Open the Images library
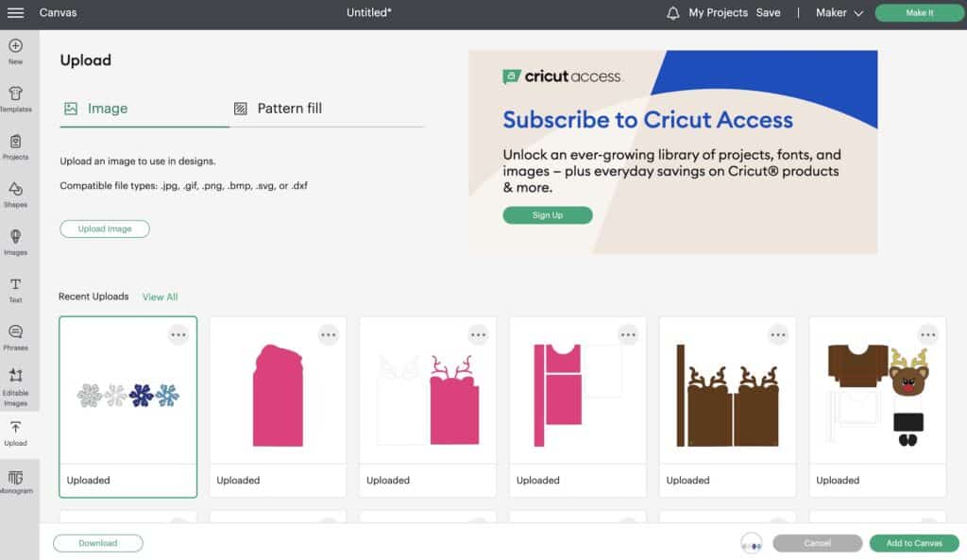This screenshot has height=560, width=967. [x=15, y=243]
